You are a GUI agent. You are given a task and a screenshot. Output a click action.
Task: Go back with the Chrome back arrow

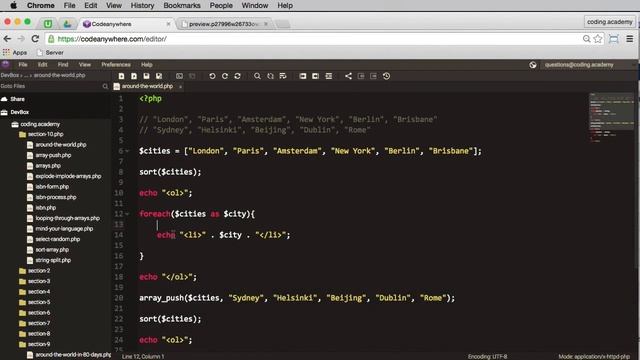pyautogui.click(x=7, y=39)
